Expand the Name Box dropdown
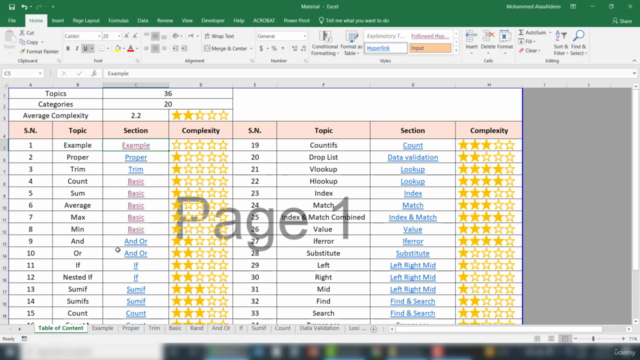Viewport: 640px width, 360px height. click(x=40, y=73)
